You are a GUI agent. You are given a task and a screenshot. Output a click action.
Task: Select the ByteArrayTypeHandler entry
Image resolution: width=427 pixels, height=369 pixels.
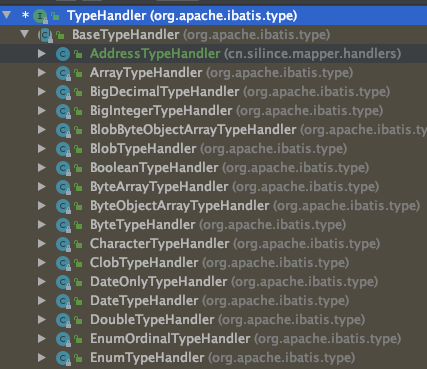pyautogui.click(x=213, y=187)
